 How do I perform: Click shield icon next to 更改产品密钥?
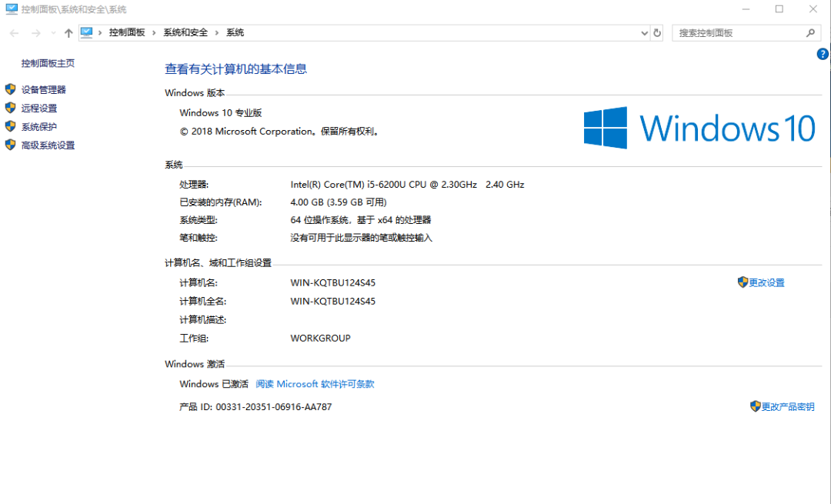click(x=756, y=406)
